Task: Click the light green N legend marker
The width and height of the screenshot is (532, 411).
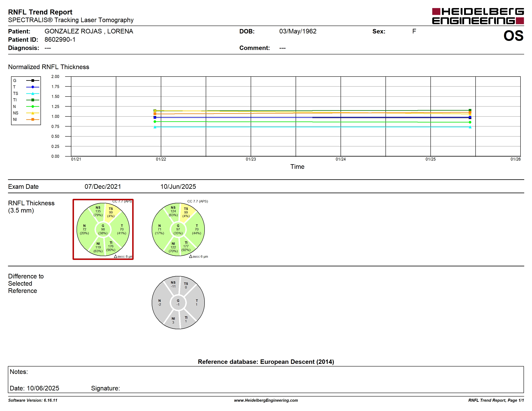Action: 33,106
